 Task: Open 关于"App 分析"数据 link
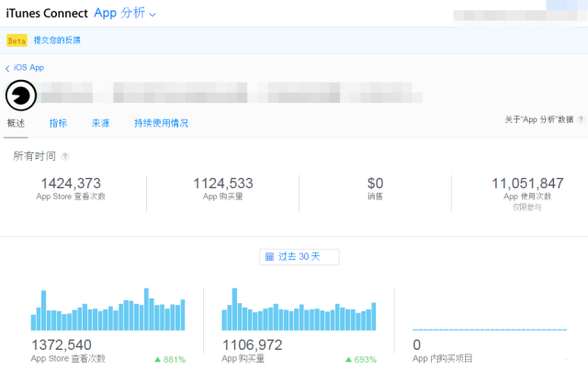click(539, 119)
